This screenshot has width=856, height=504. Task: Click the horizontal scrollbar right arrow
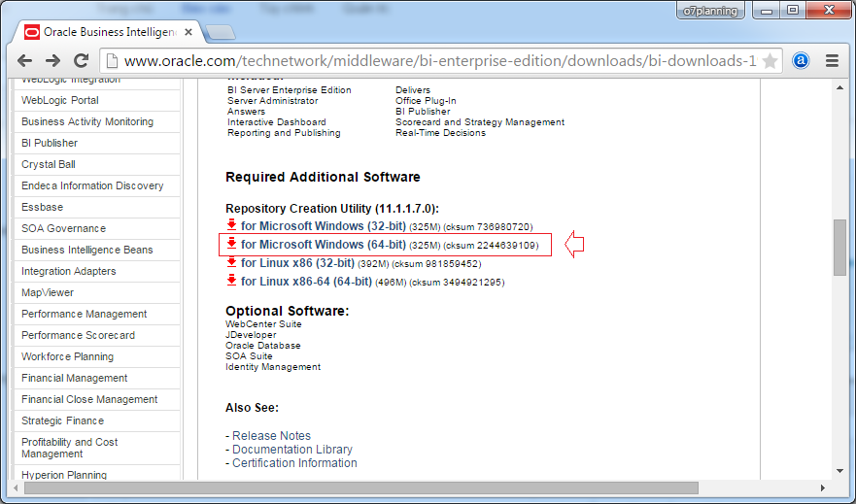tap(822, 487)
